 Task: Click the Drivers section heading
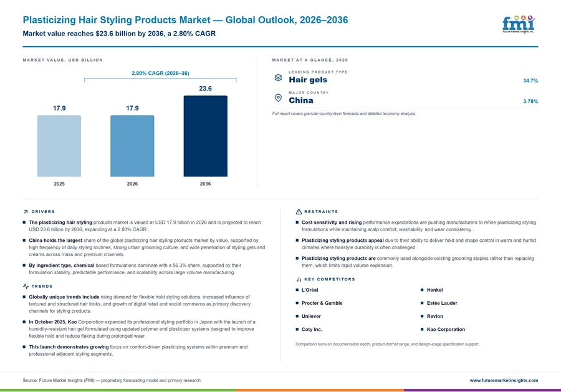click(43, 212)
